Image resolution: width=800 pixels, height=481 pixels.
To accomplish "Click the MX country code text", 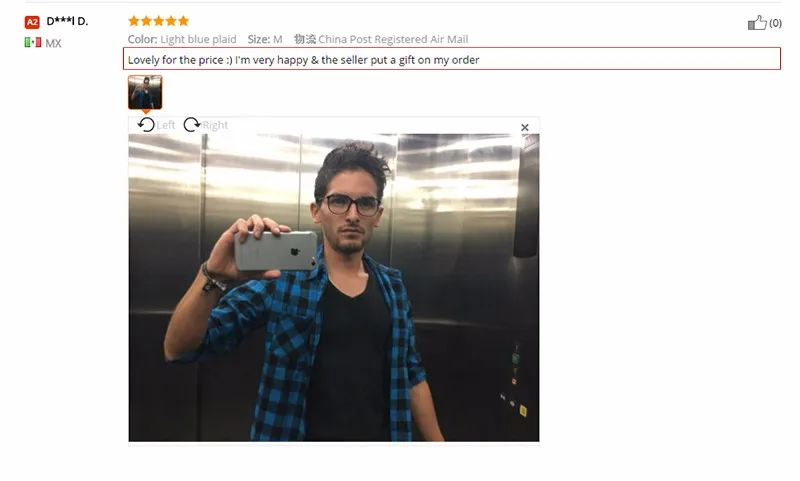I will pyautogui.click(x=53, y=43).
